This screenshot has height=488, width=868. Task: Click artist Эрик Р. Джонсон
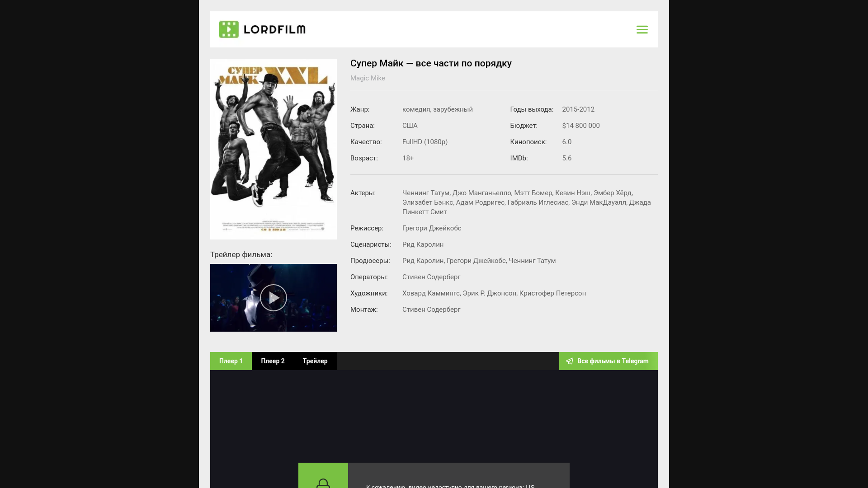[489, 293]
